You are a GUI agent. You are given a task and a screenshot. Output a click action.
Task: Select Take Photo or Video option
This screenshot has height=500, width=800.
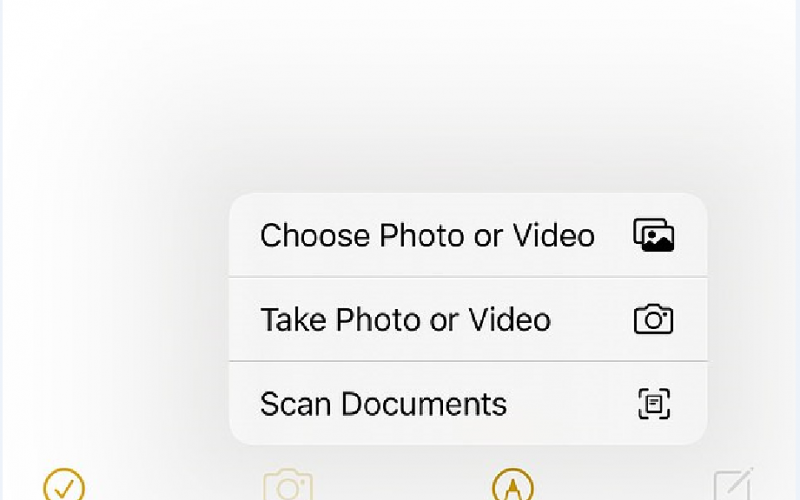point(468,320)
